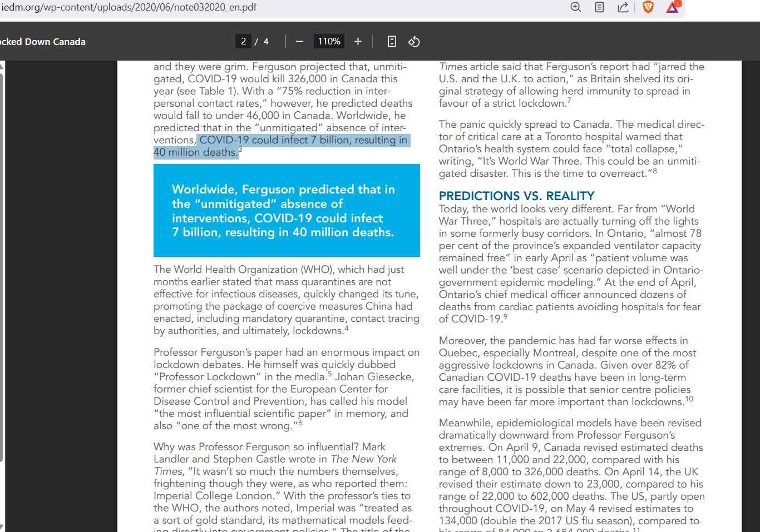This screenshot has width=760, height=532.
Task: Click the blue pull-quote box about Ferguson
Action: point(287,210)
